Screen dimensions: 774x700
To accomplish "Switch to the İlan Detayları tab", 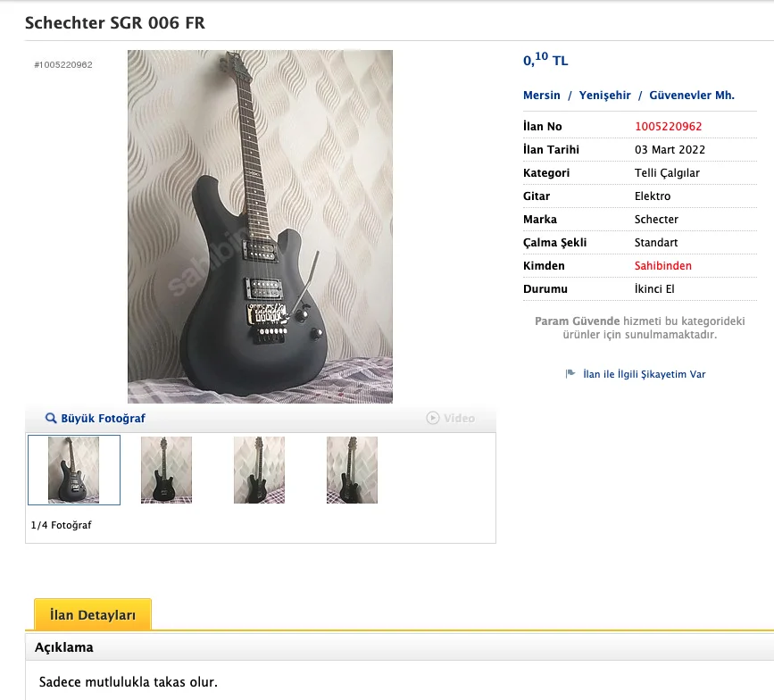I will click(x=93, y=615).
